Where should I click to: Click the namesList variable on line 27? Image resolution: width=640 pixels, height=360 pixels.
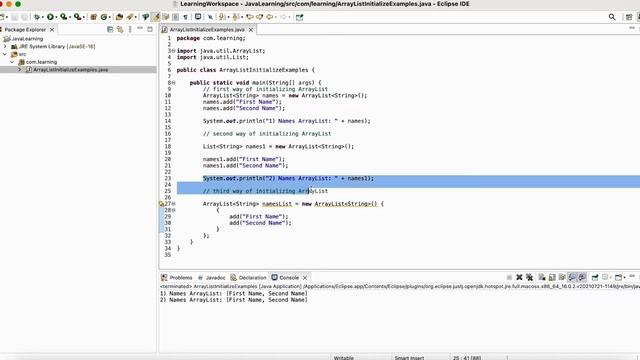[x=277, y=204]
